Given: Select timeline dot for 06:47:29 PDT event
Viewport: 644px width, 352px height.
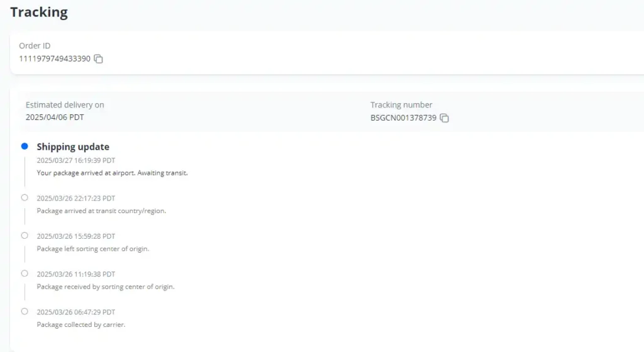Looking at the screenshot, I should [25, 311].
